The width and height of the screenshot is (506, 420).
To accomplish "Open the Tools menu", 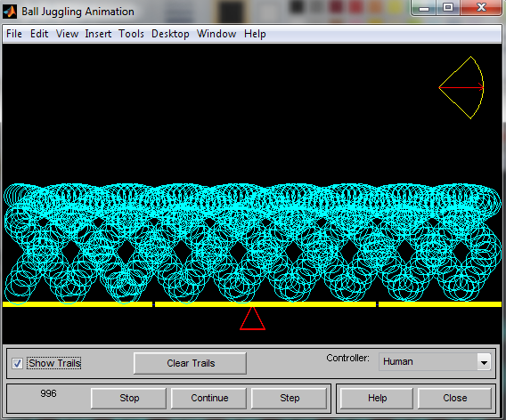I will click(131, 34).
